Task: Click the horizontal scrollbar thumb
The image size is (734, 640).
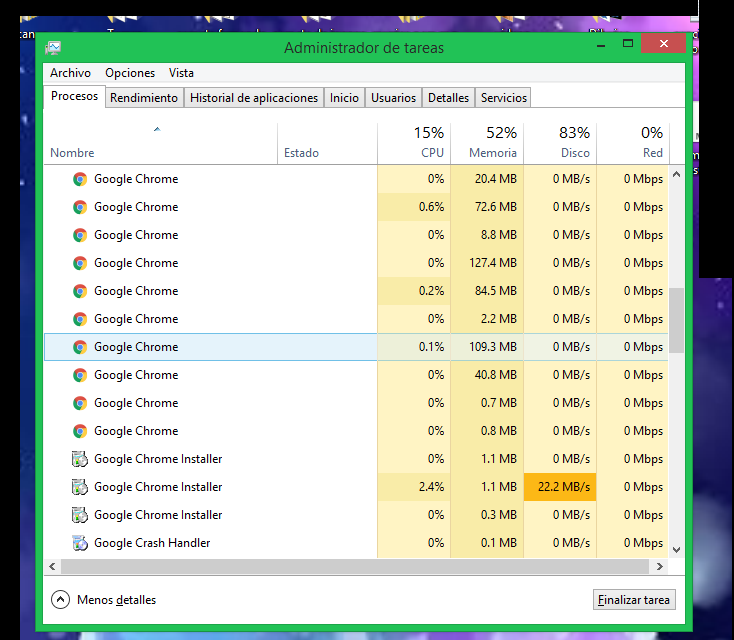Action: point(355,566)
